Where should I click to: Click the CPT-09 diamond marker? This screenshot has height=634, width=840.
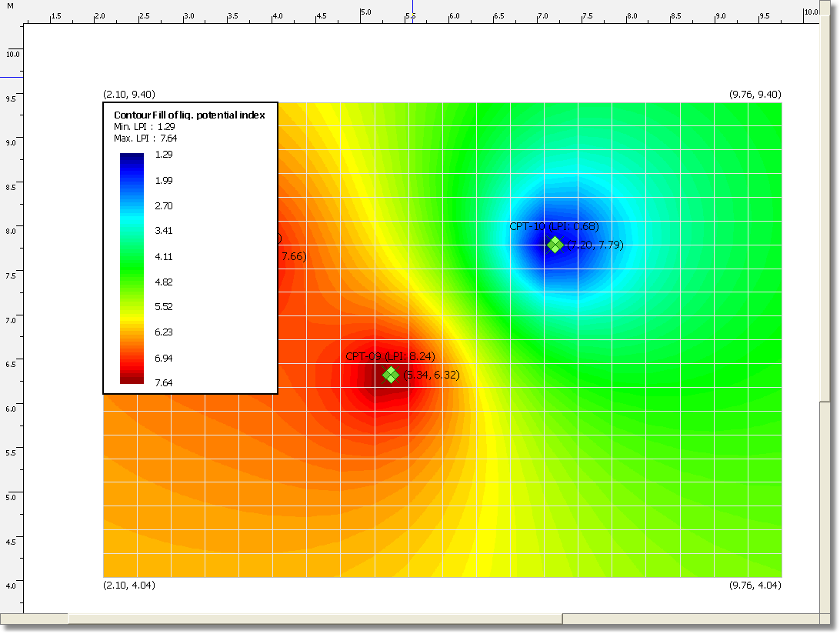tap(391, 375)
